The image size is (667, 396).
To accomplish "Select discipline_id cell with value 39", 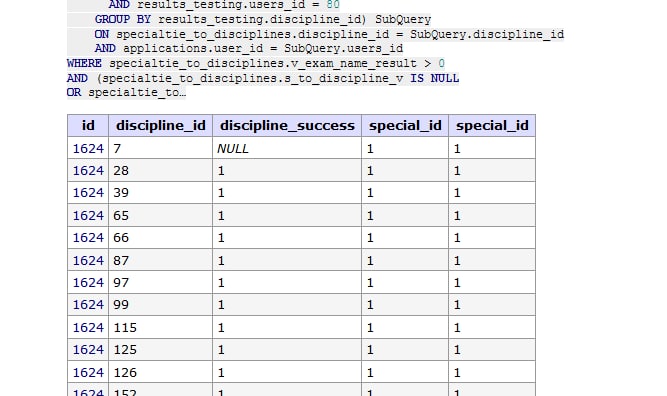I will pyautogui.click(x=160, y=193).
